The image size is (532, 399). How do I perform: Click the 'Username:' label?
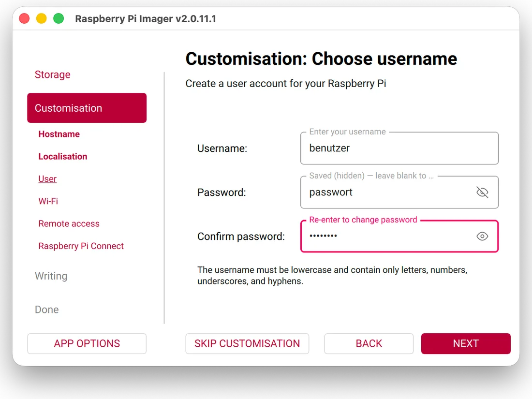click(x=222, y=148)
